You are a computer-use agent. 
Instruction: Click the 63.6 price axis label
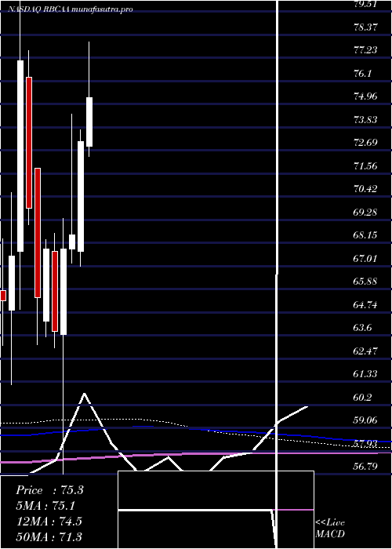tap(362, 328)
